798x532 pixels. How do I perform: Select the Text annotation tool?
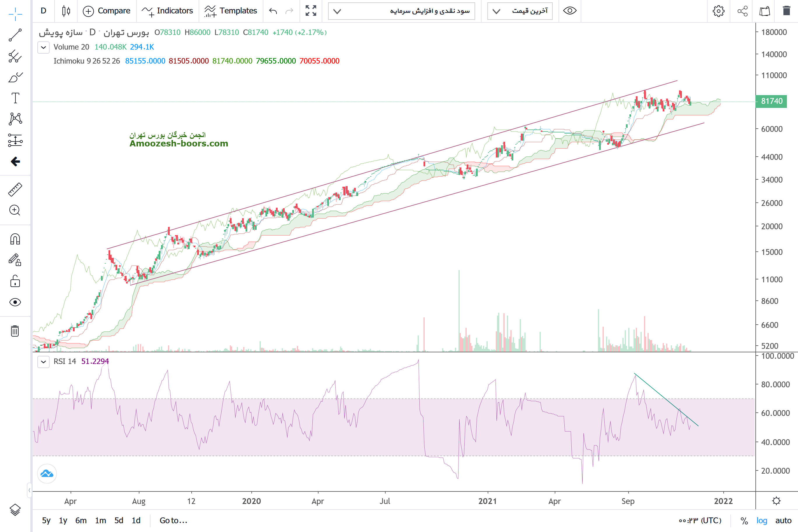pyautogui.click(x=15, y=98)
